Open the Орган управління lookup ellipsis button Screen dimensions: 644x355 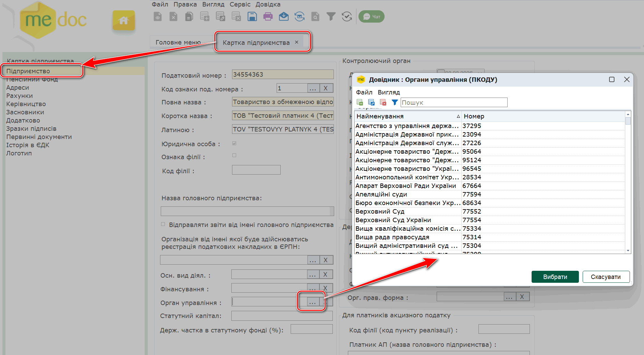[x=312, y=302]
